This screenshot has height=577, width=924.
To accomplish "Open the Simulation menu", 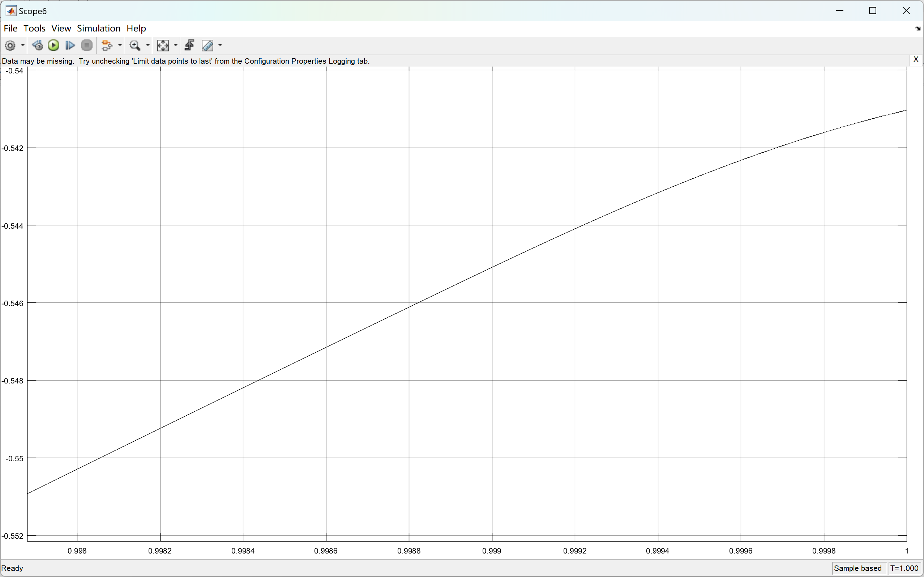I will pos(98,29).
